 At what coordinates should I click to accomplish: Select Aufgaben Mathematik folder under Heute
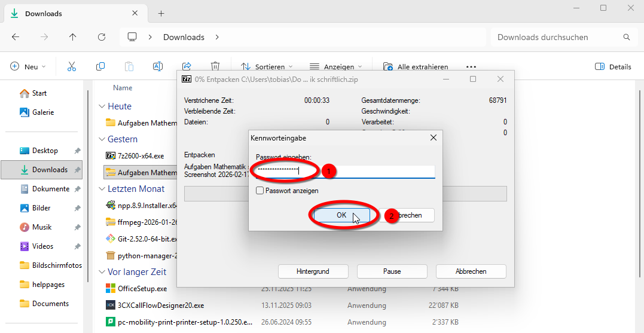tap(141, 123)
